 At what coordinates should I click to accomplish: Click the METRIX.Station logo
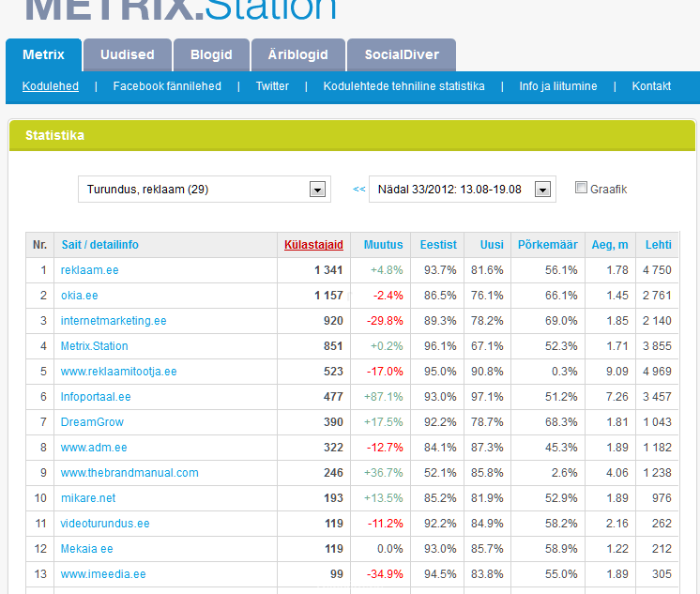[x=181, y=9]
